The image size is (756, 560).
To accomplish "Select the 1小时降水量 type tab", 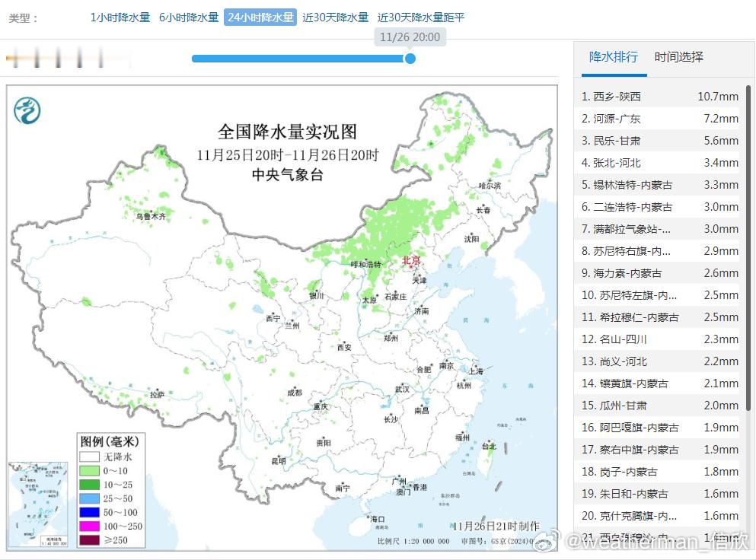I will tap(120, 17).
